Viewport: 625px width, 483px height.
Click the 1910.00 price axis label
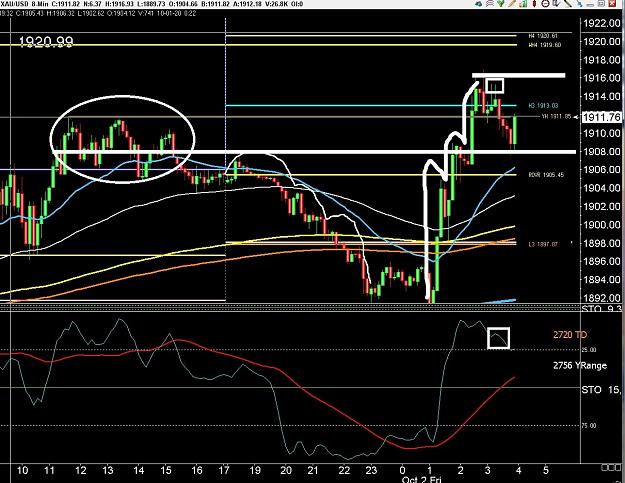click(x=602, y=133)
